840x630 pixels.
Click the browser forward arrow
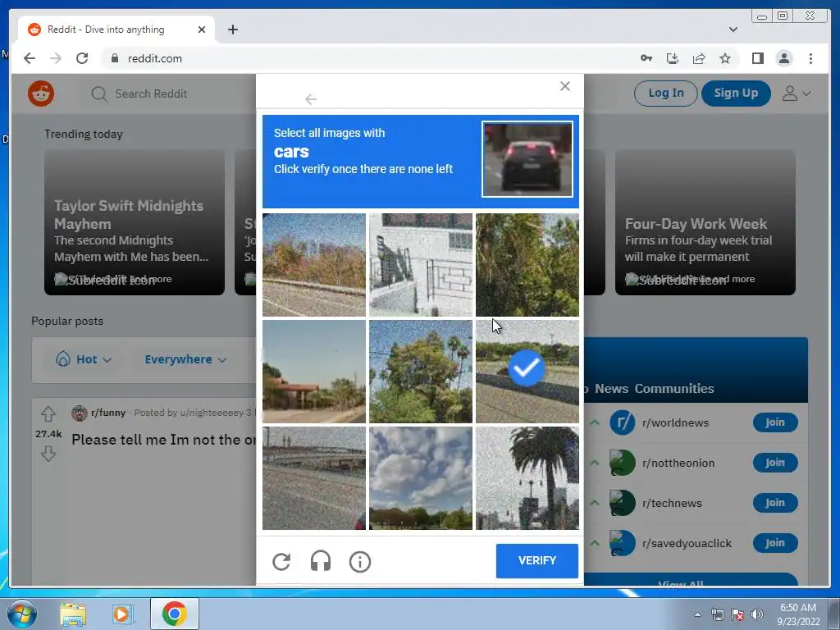56,58
